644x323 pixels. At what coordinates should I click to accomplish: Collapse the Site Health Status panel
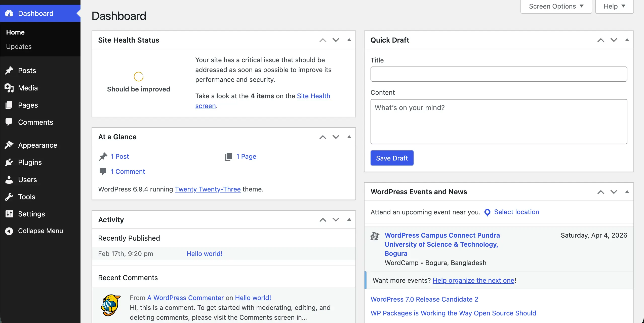click(349, 40)
